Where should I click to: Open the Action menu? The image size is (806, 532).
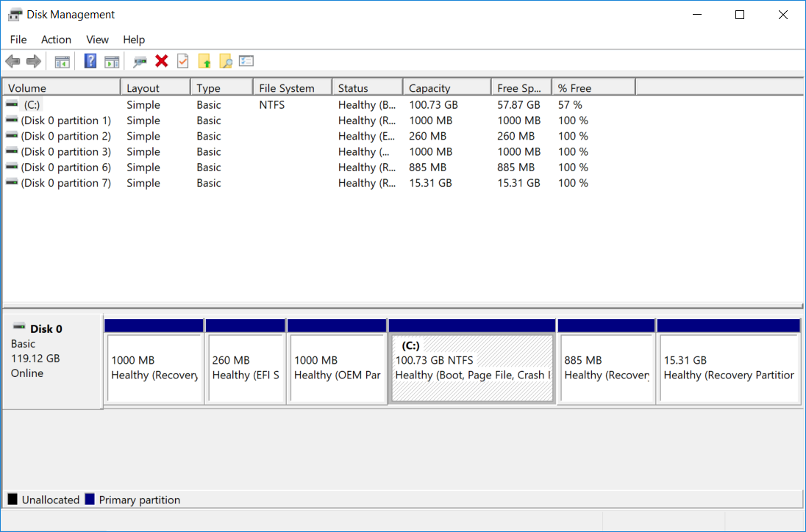point(56,40)
